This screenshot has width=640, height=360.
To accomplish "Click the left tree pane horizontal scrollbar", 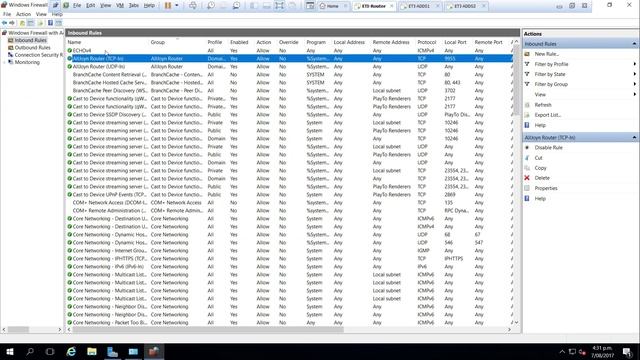I will tap(31, 329).
